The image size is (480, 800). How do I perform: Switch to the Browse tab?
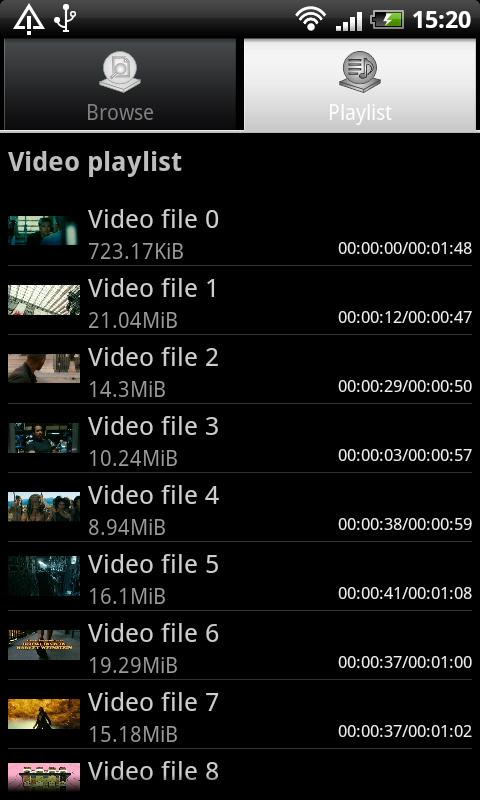tap(120, 84)
